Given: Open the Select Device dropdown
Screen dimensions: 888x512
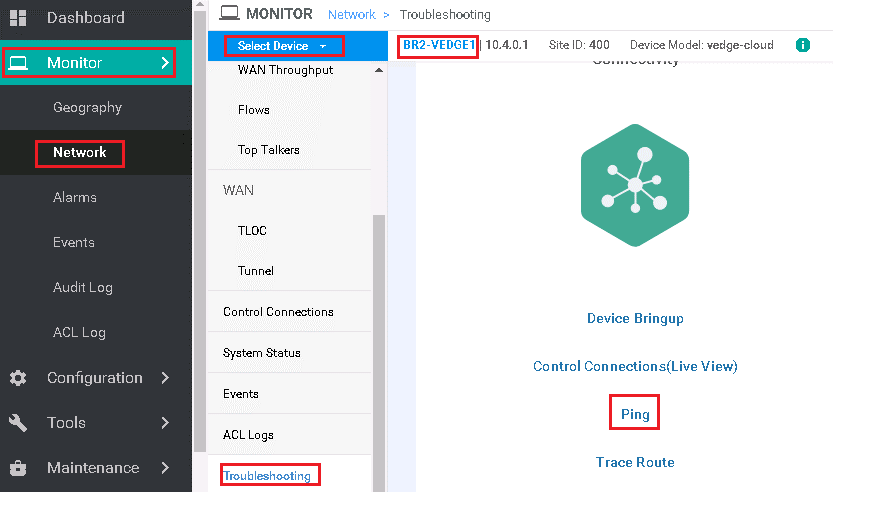Looking at the screenshot, I should pyautogui.click(x=283, y=46).
